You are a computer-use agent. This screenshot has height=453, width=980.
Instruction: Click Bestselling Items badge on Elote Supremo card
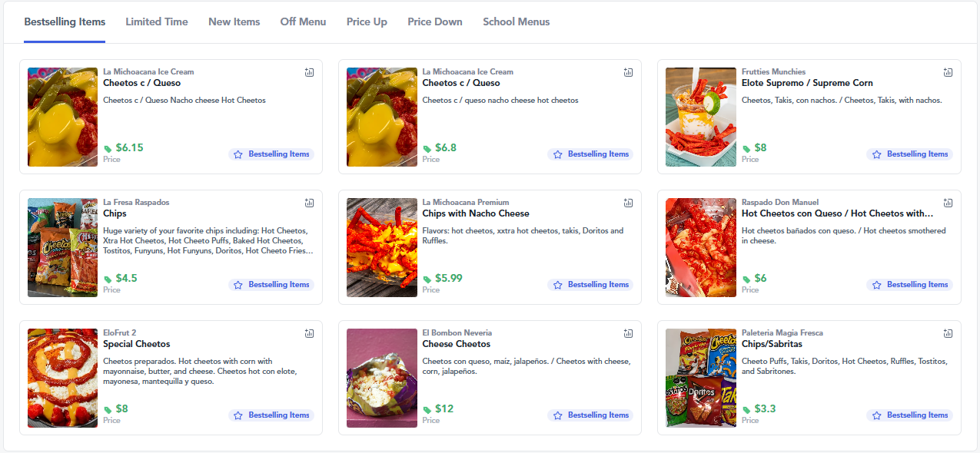(x=909, y=154)
